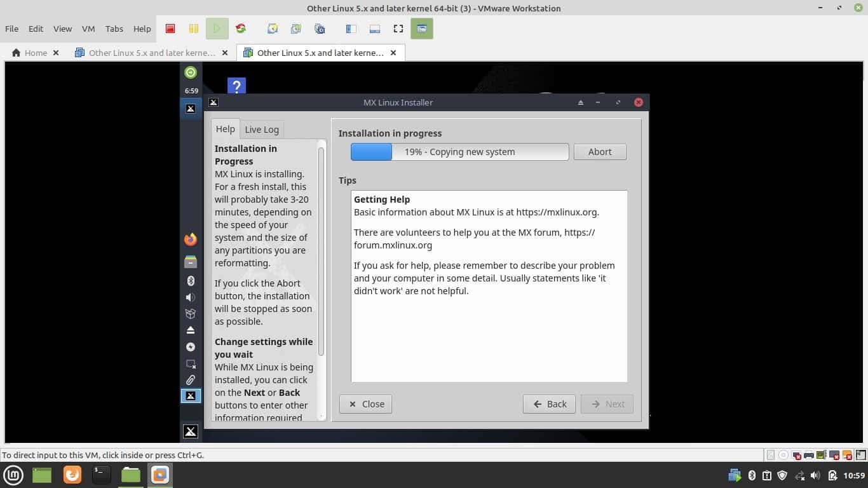The image size is (868, 488).
Task: Click the green logout icon atop MX panel
Action: coord(191,72)
